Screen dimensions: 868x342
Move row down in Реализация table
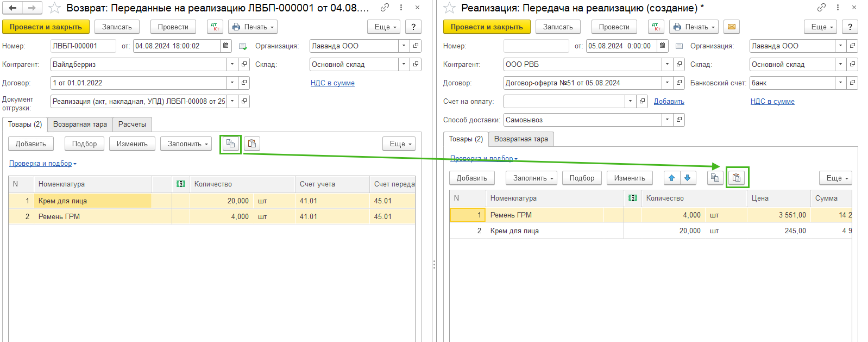688,178
